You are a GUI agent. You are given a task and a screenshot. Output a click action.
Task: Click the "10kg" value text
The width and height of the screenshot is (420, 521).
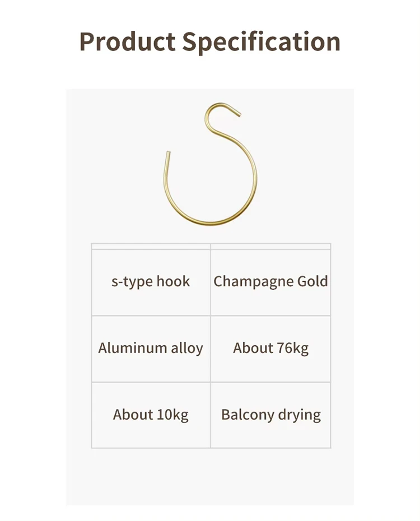click(172, 415)
